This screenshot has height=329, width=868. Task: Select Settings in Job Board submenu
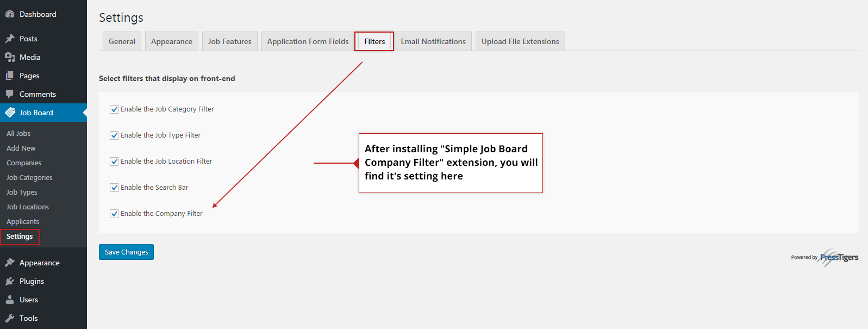tap(20, 236)
